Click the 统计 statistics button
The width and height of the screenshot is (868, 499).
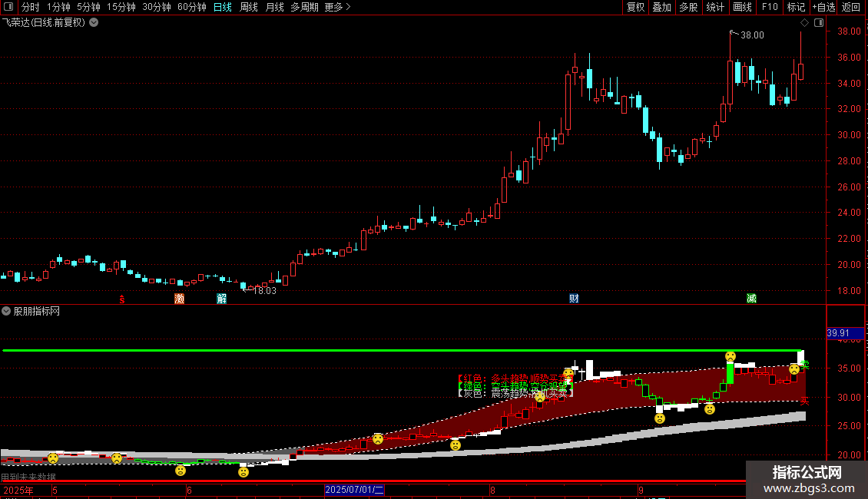tap(714, 7)
